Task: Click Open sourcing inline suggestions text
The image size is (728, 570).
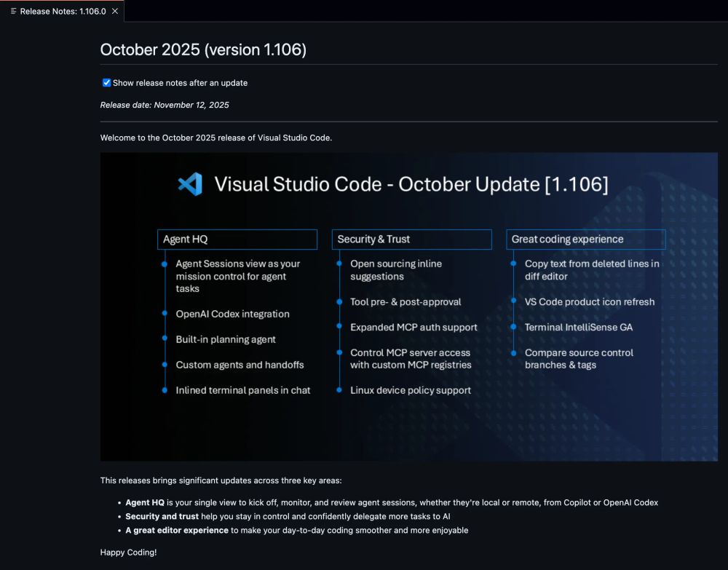Action: click(396, 269)
